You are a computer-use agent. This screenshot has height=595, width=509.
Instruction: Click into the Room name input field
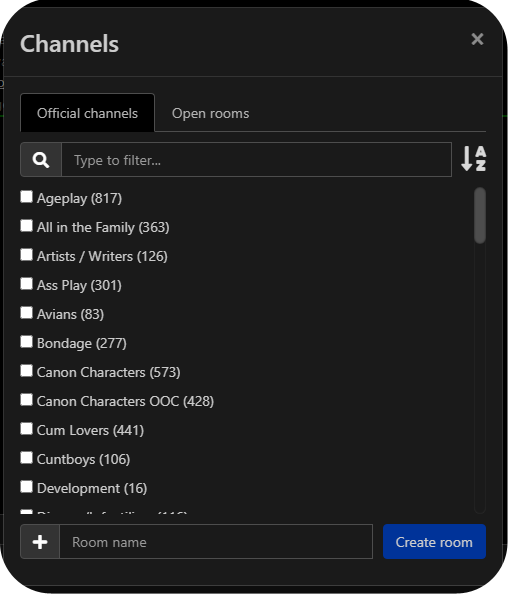(216, 542)
